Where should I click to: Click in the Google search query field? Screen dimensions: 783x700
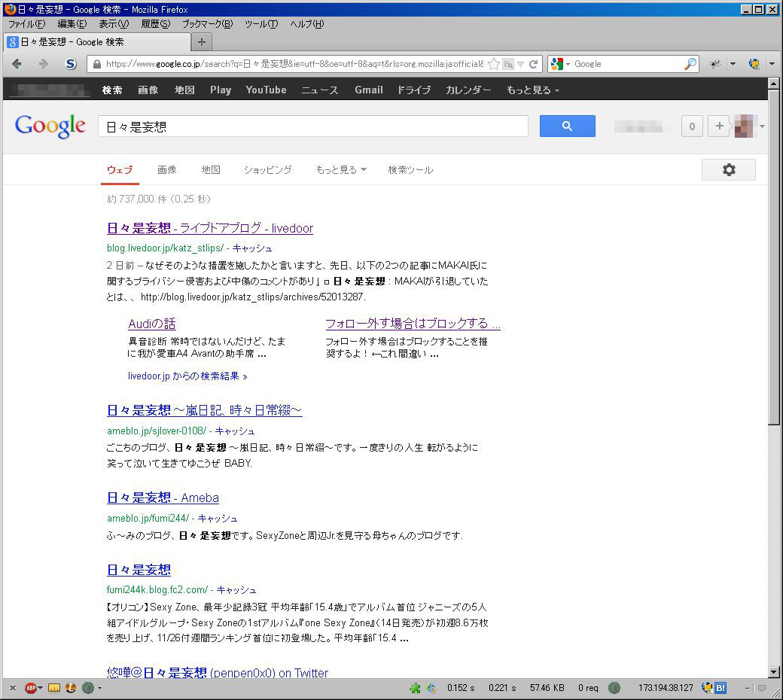coord(313,126)
